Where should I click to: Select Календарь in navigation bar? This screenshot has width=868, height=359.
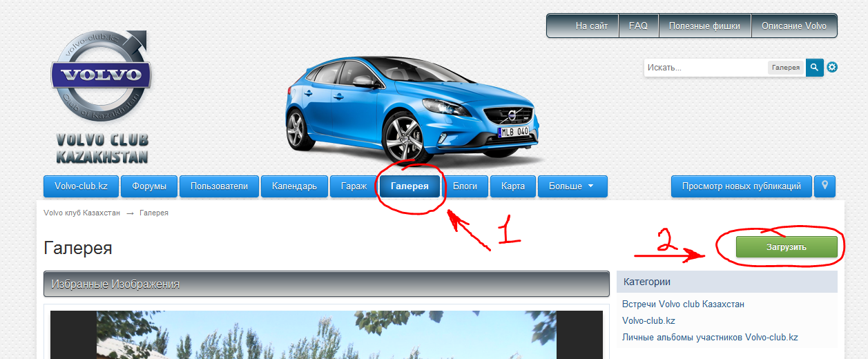click(294, 186)
